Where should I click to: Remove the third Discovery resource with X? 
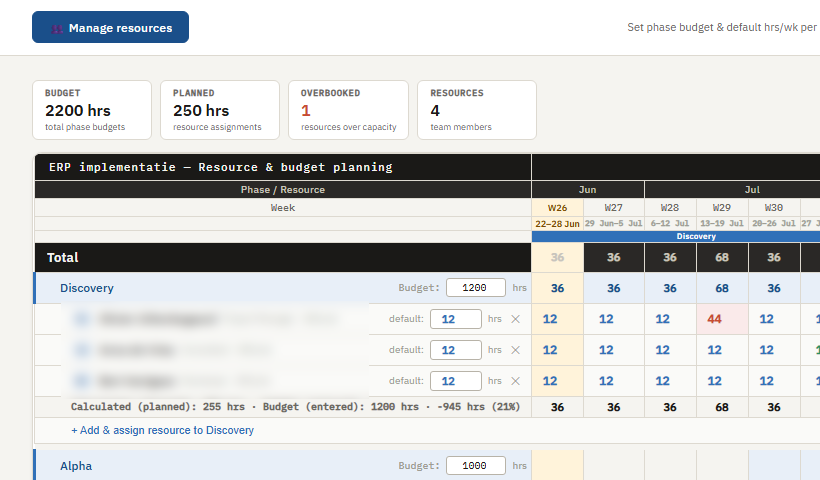tap(515, 381)
